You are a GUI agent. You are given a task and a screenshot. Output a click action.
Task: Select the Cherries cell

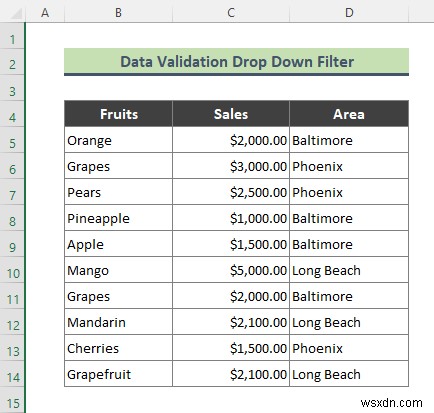[x=118, y=348]
